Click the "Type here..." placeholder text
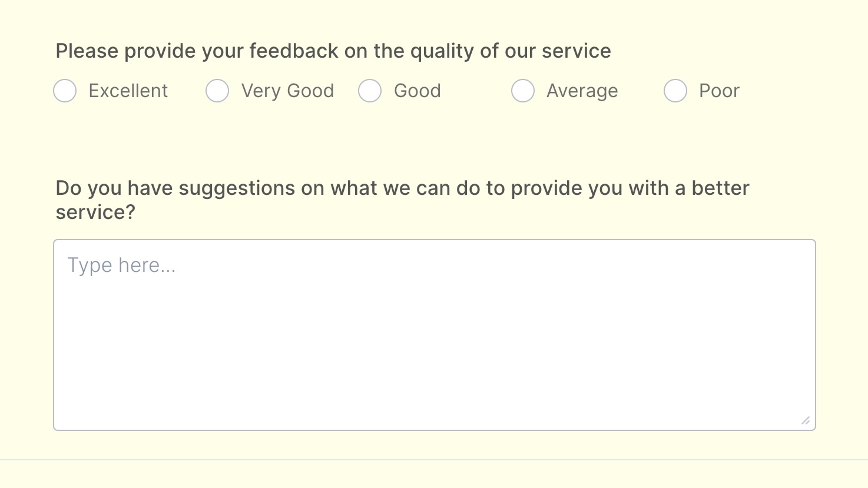 (121, 265)
